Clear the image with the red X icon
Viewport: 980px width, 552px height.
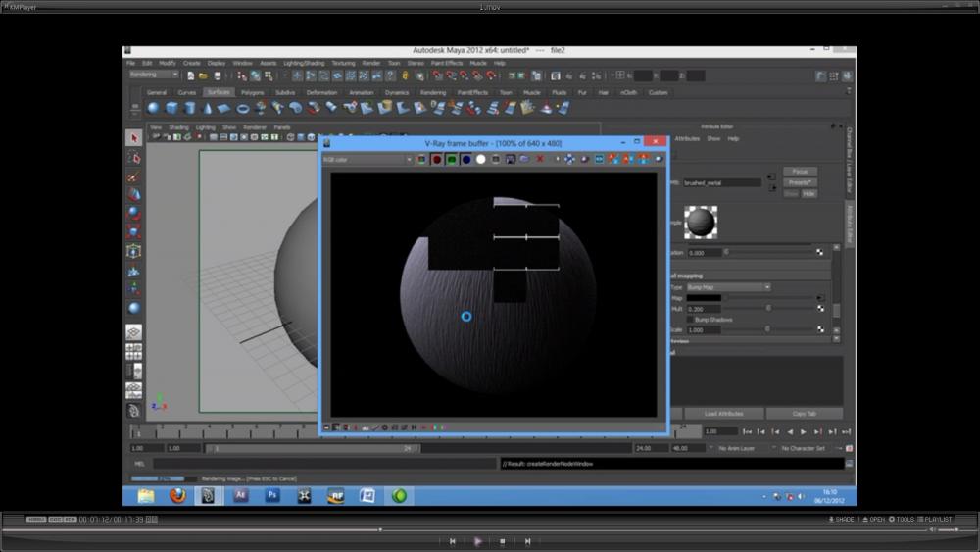point(540,160)
